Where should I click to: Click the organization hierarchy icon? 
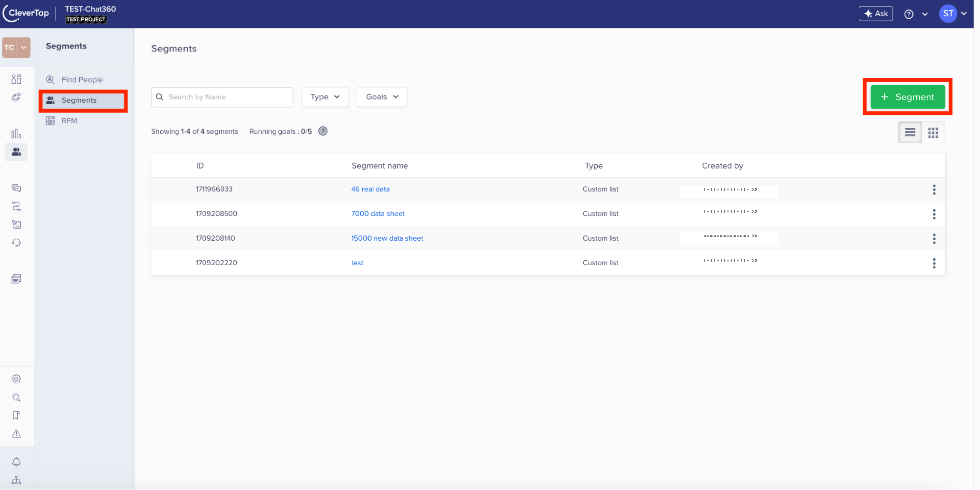pyautogui.click(x=16, y=480)
